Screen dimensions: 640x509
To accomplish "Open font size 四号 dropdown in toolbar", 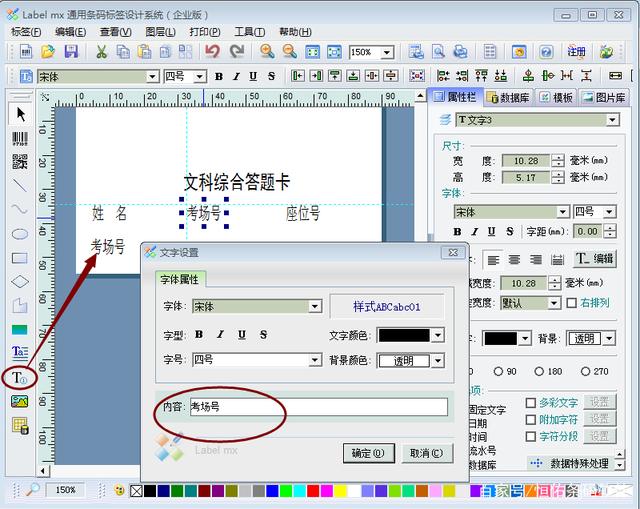I will coord(200,76).
